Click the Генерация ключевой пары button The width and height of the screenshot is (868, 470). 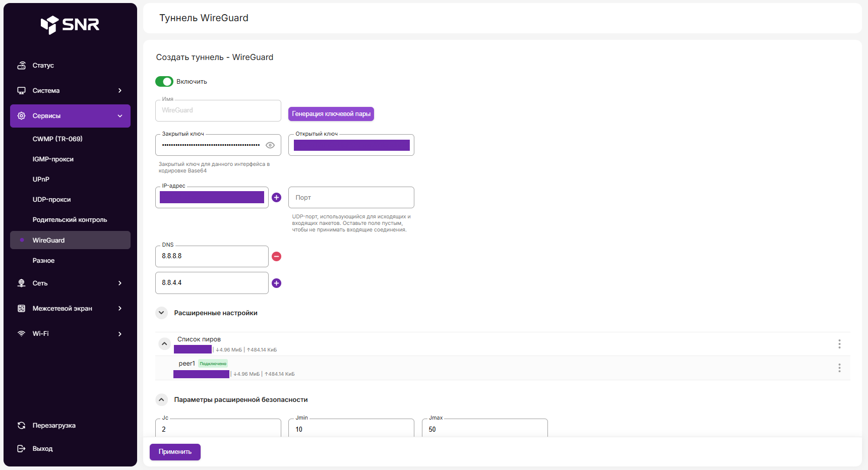(331, 114)
